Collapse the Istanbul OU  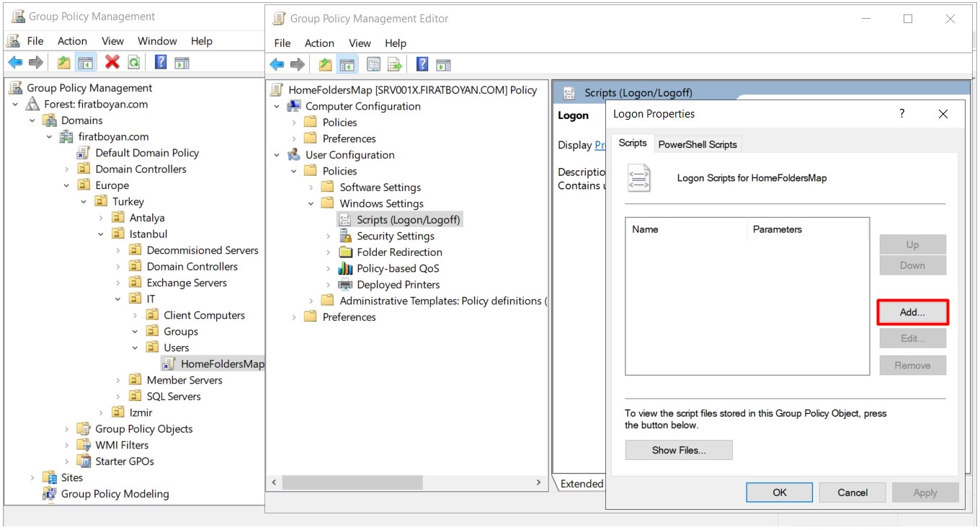[x=101, y=234]
